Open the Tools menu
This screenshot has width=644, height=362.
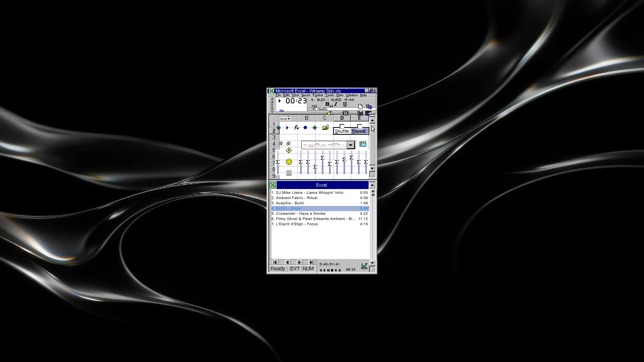tap(329, 95)
